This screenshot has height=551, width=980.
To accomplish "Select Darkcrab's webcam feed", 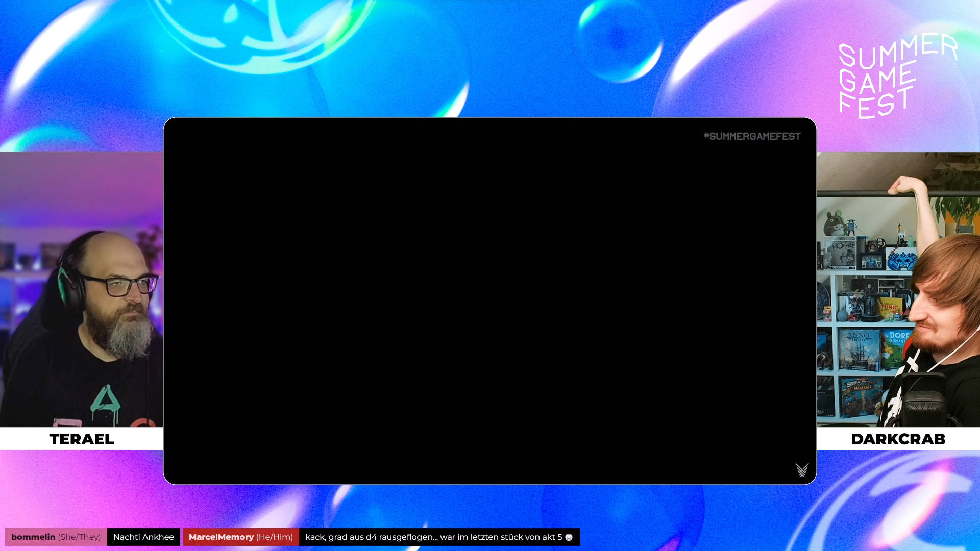I will 898,289.
